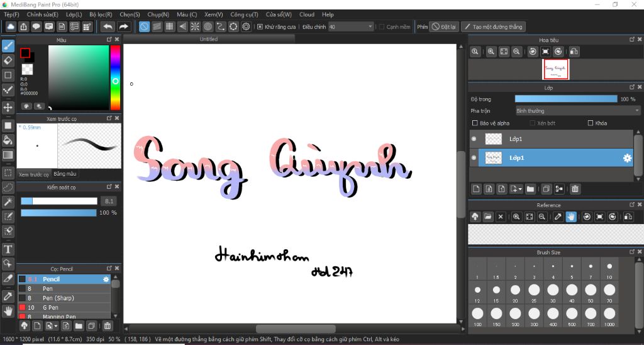This screenshot has width=644, height=345.
Task: Enable Bảo vệ alpha checkbox
Action: (x=475, y=123)
